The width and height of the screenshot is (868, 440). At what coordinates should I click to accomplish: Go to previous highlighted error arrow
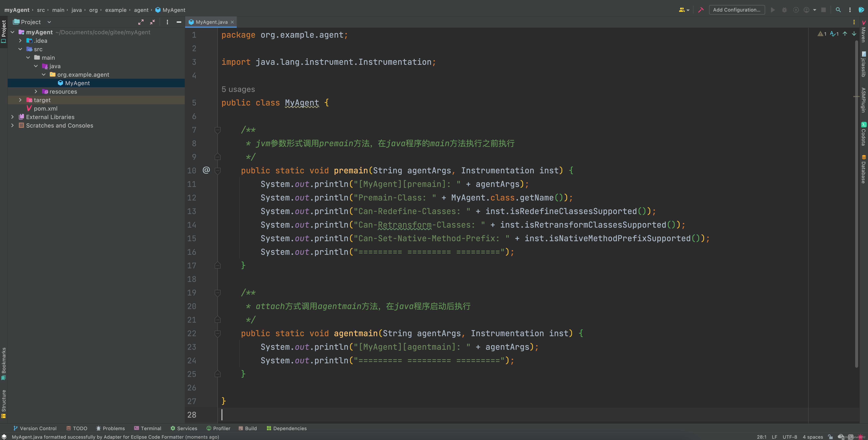845,34
